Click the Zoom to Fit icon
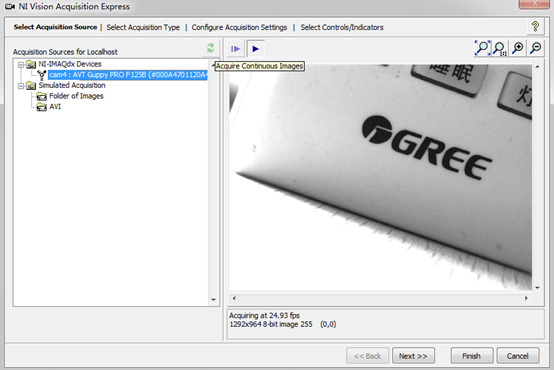Image resolution: width=554 pixels, height=370 pixels. [482, 48]
